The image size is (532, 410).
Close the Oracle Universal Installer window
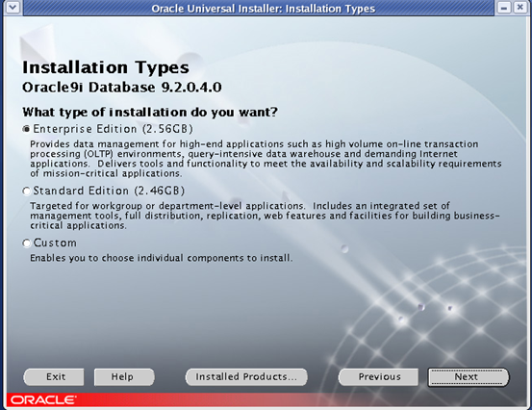(519, 7)
